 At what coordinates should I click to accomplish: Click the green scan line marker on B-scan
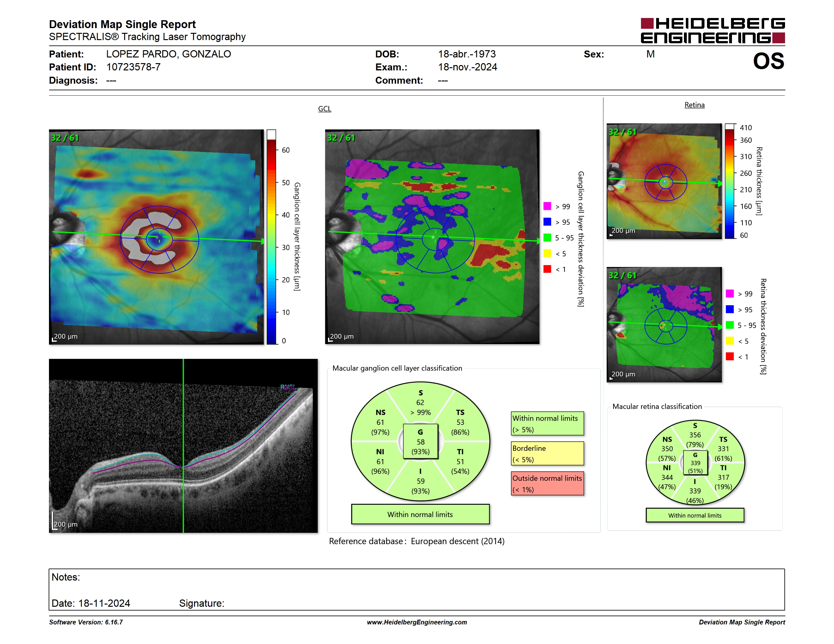[183, 446]
